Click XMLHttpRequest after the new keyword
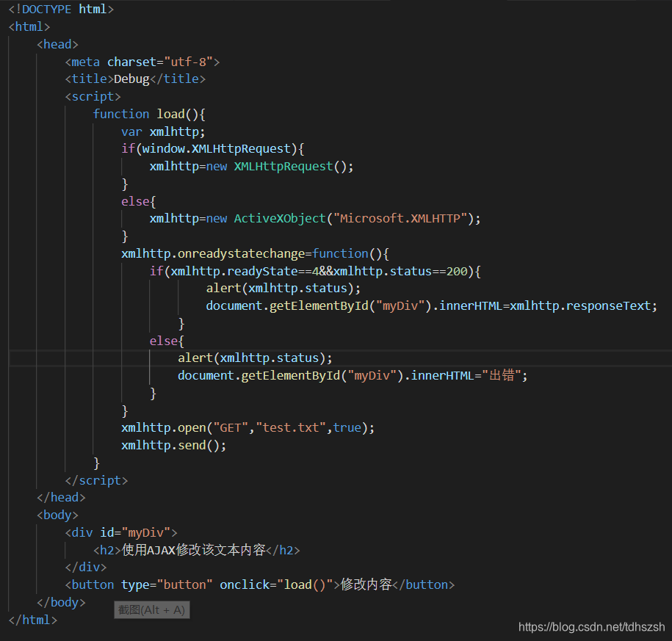Viewport: 672px width, 641px height. pos(283,166)
